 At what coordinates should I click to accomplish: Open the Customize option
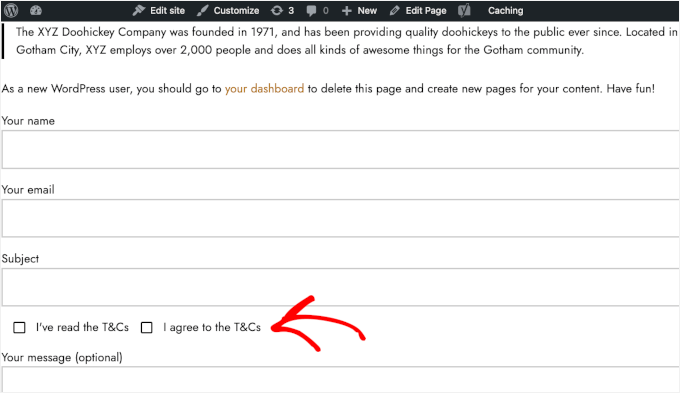tap(228, 10)
